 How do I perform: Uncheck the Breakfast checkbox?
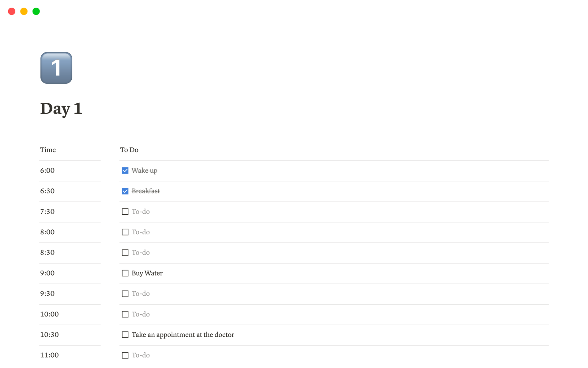(125, 191)
